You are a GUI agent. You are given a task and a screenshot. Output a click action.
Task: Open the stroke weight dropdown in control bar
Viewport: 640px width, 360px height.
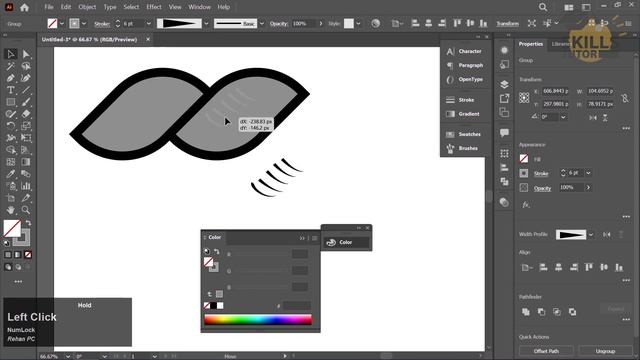pos(149,24)
